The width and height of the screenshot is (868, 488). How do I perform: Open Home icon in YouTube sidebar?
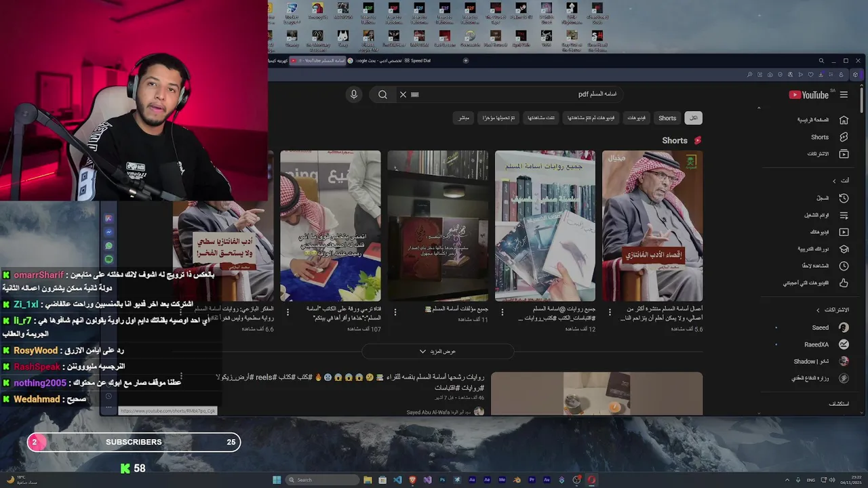pos(844,120)
